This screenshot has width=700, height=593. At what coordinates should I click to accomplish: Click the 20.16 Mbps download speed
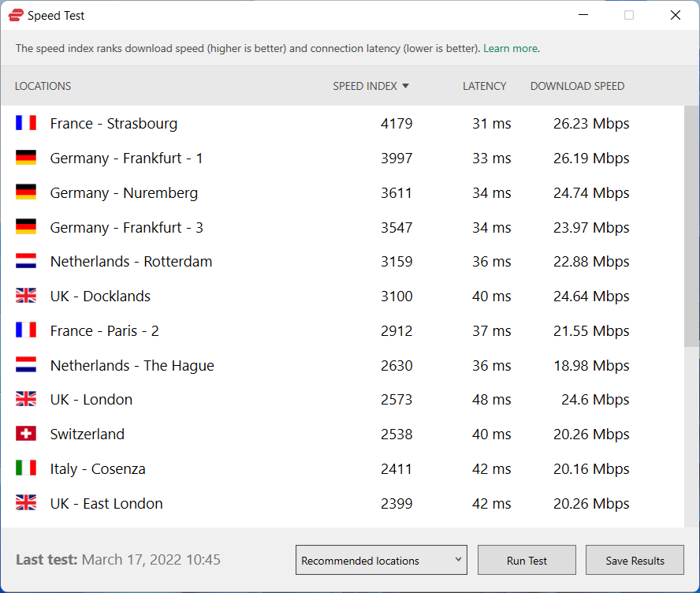pyautogui.click(x=591, y=469)
